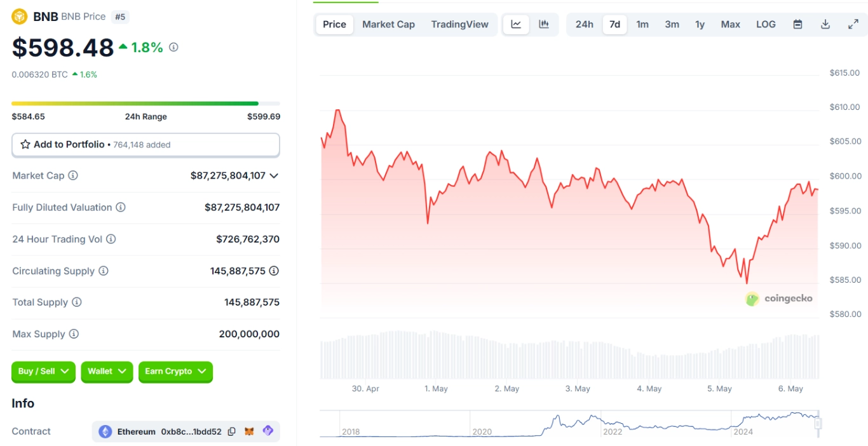Click the $600.00 price axis label
The height and width of the screenshot is (446, 868).
coord(844,176)
